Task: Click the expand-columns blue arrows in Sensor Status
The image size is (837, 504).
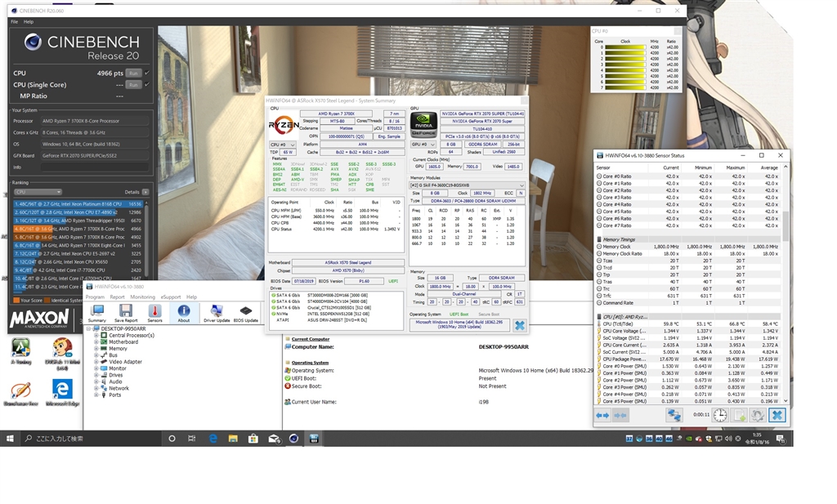Action: tap(602, 415)
